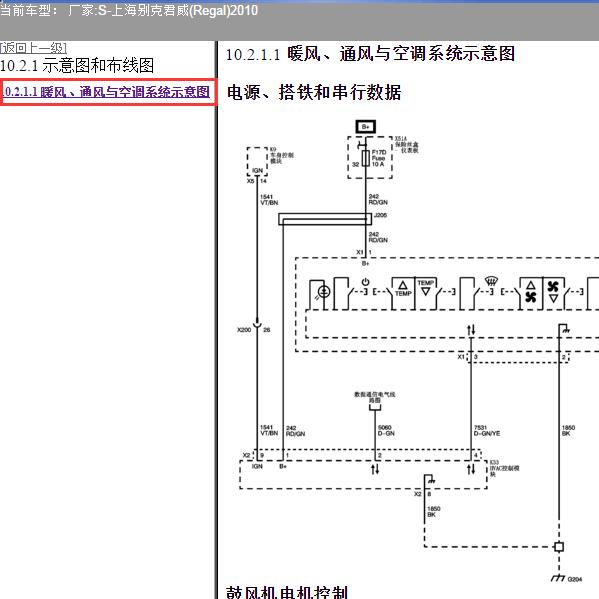Viewport: 599px width, 599px height.
Task: Click the F17D 10 A fuse symbol
Action: pyautogui.click(x=366, y=158)
